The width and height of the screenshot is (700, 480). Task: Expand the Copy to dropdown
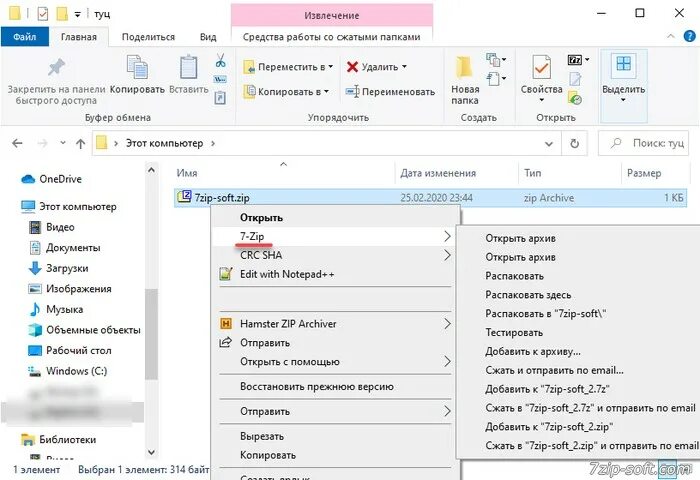326,92
